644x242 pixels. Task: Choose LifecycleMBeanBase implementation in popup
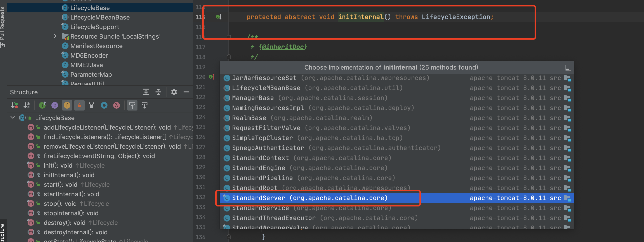point(397,88)
